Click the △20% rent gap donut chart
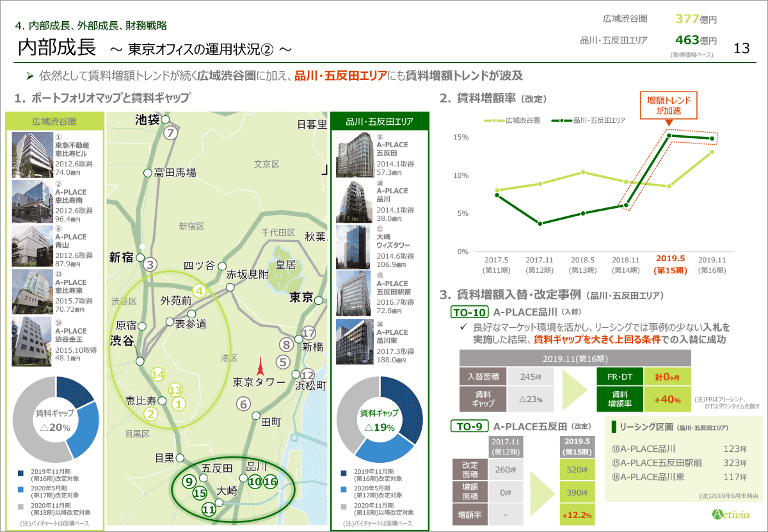Viewport: 768px width, 532px height. pyautogui.click(x=56, y=420)
